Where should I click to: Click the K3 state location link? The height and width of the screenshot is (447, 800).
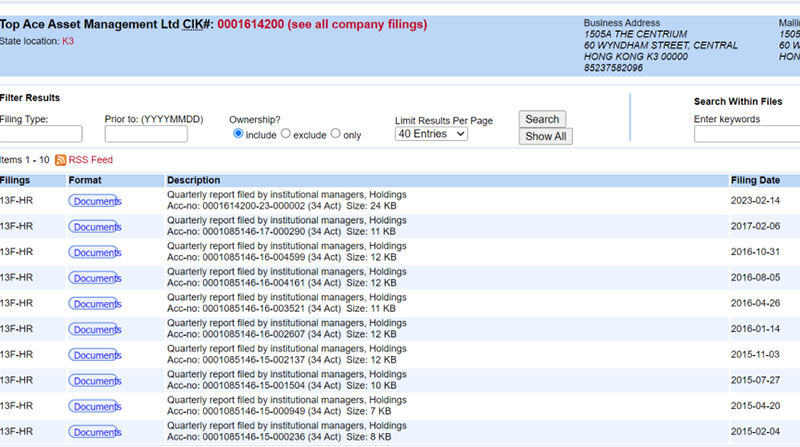[68, 41]
